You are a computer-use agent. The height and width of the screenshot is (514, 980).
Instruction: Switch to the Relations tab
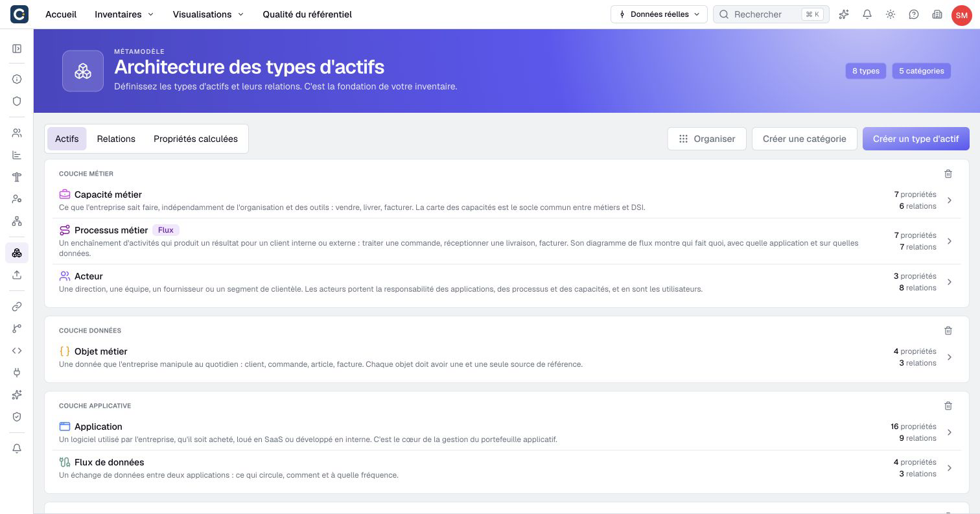click(x=116, y=139)
